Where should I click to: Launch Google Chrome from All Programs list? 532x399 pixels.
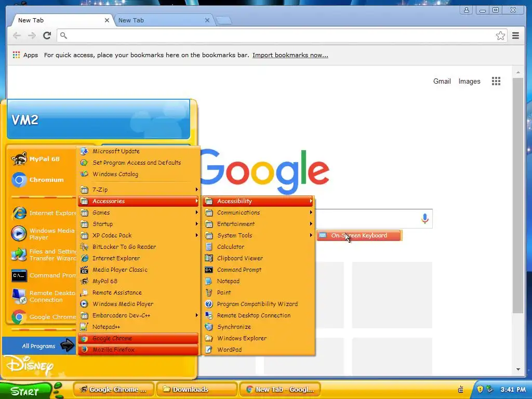(138, 338)
